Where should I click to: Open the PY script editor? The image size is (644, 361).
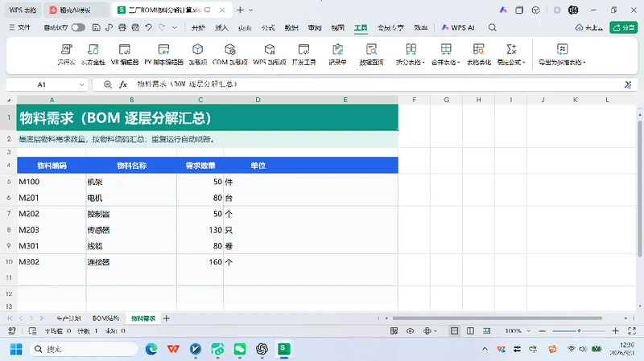pos(163,55)
